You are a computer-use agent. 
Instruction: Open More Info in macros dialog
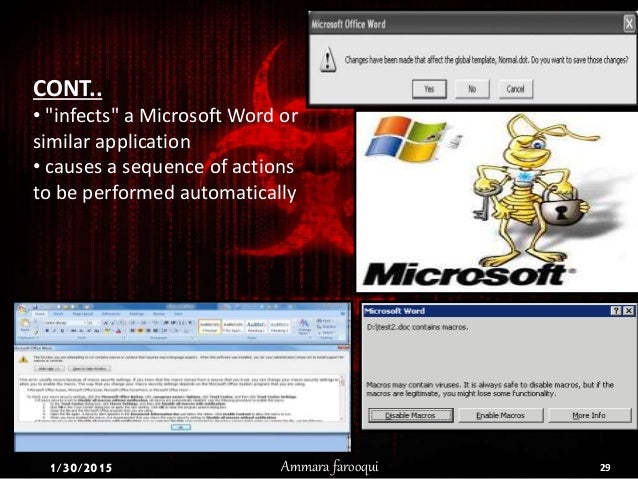coord(589,415)
